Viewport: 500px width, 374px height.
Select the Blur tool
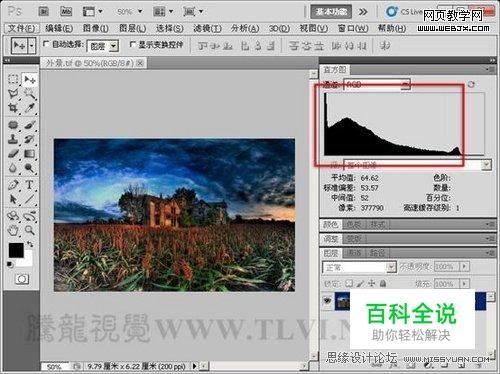[x=13, y=168]
